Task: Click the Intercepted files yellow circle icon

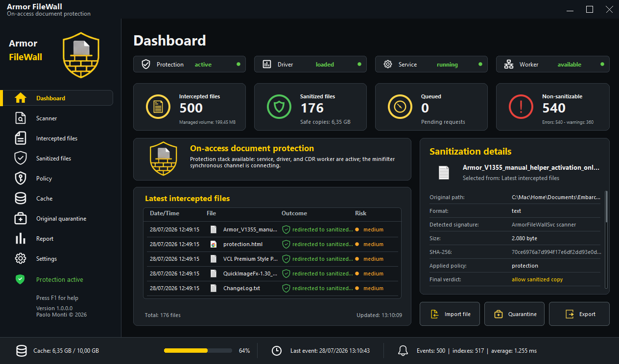Action: [158, 107]
